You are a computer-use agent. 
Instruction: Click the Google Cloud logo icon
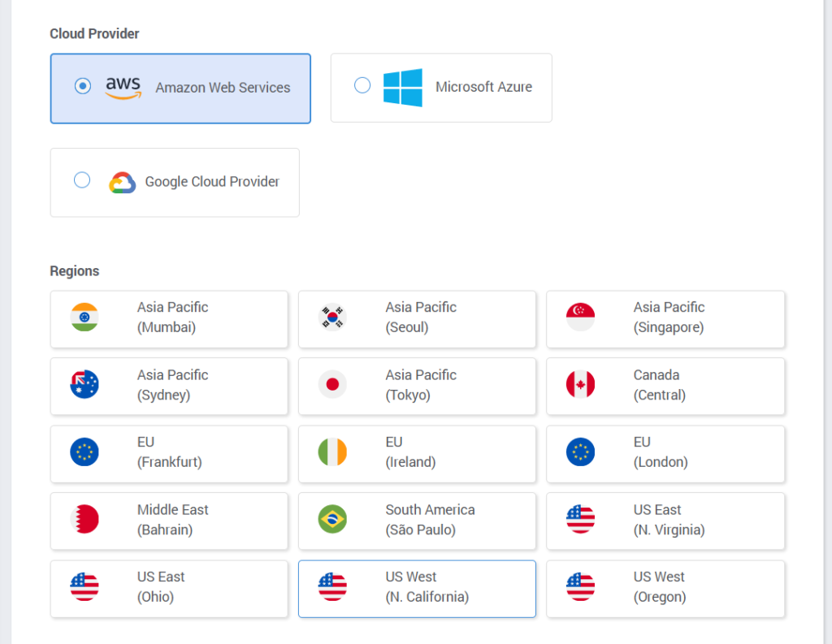[x=123, y=183]
